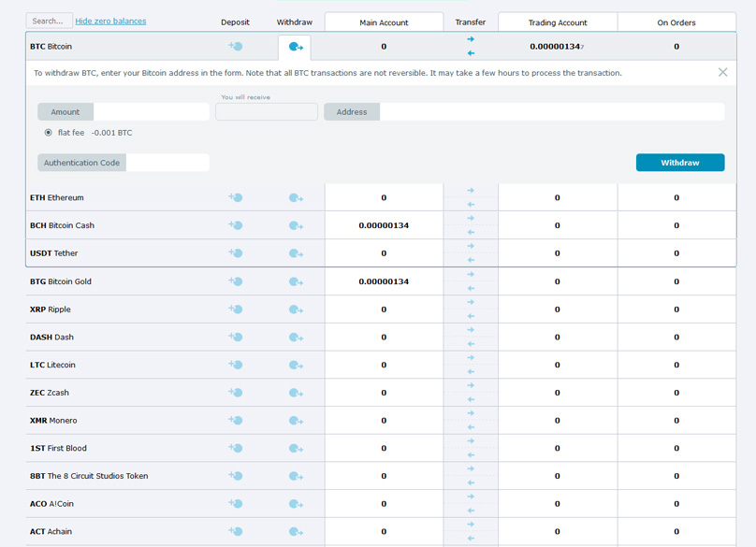
Task: Click ACO transfer right arrow
Action: pos(471,497)
